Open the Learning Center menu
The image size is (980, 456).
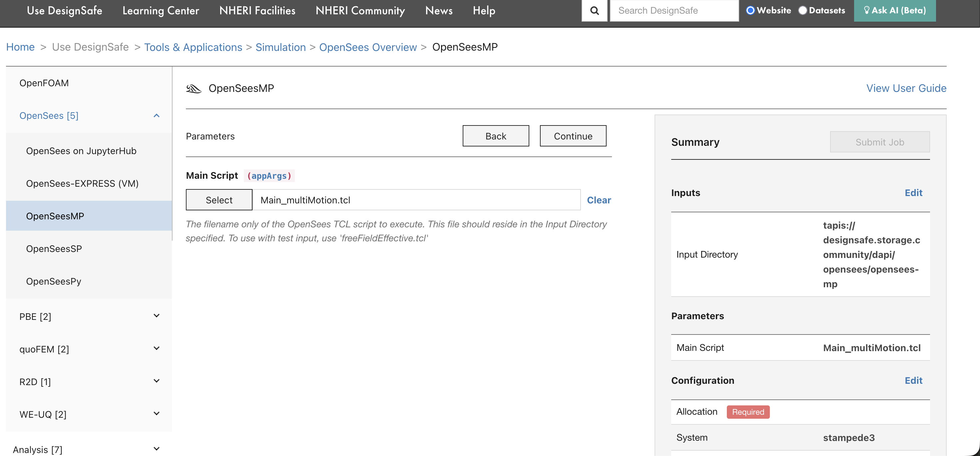pyautogui.click(x=161, y=11)
